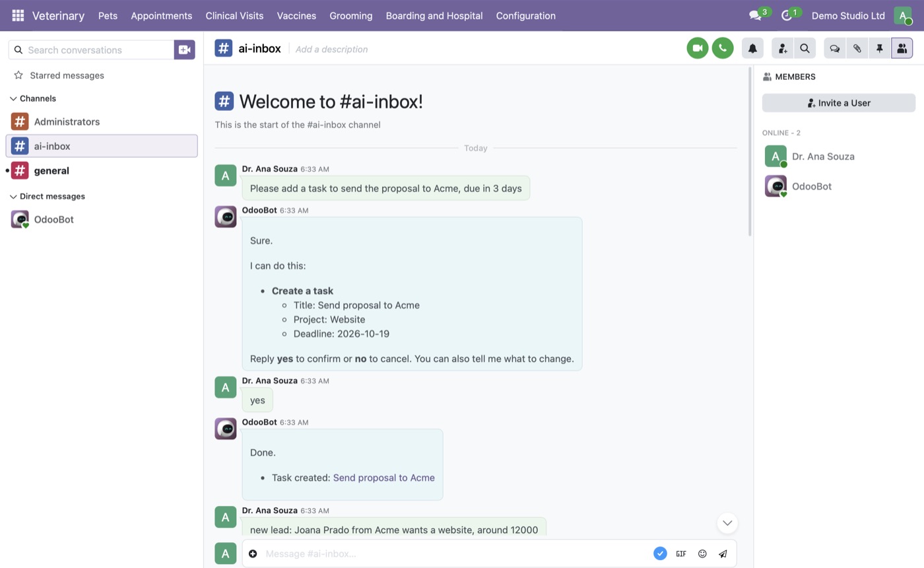This screenshot has width=924, height=568.
Task: Open notification settings bell icon
Action: pos(752,48)
